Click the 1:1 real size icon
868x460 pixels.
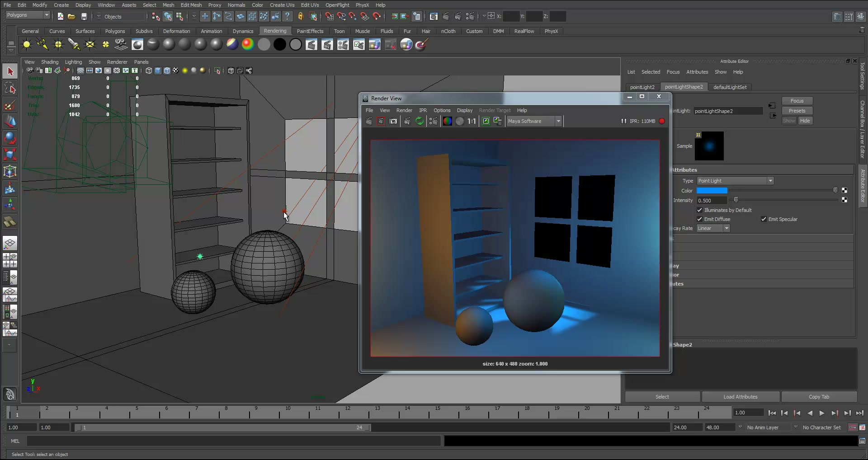point(472,121)
